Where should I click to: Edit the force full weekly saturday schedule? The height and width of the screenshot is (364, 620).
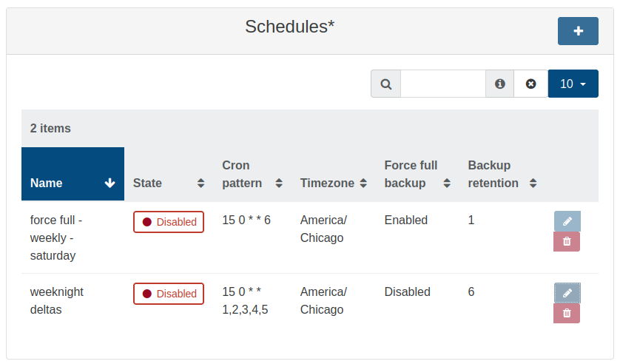[567, 221]
